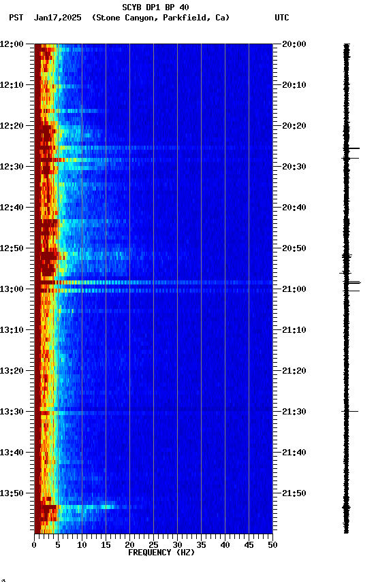Click the 20:20 UTC time label
The height and width of the screenshot is (588, 376).
tap(294, 126)
